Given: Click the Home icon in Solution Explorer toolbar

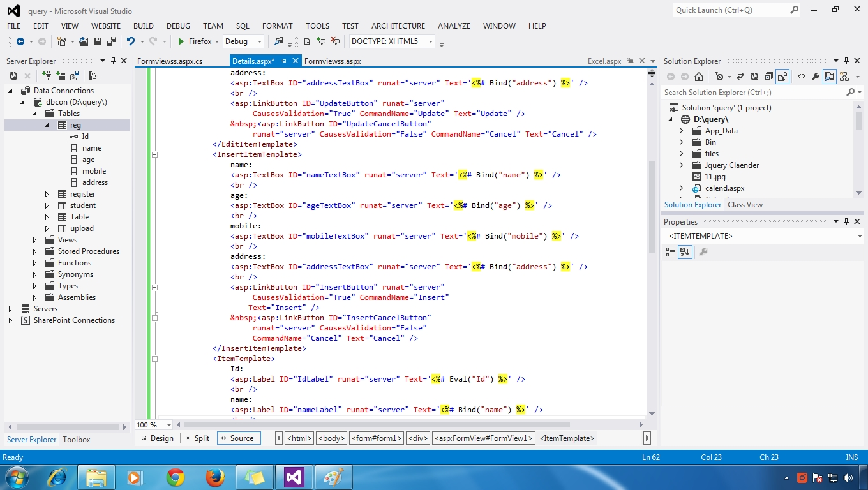Looking at the screenshot, I should [699, 76].
